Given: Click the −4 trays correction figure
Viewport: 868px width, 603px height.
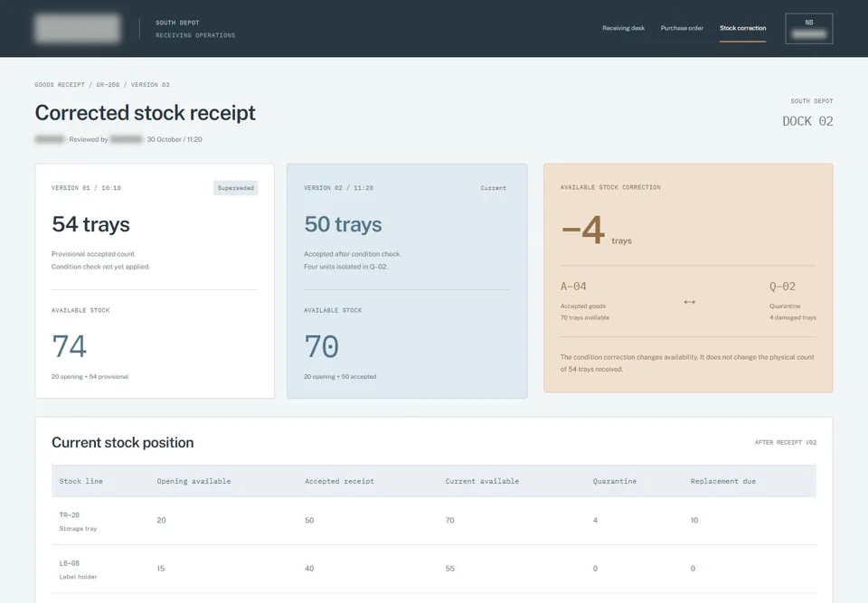Looking at the screenshot, I should 596,231.
